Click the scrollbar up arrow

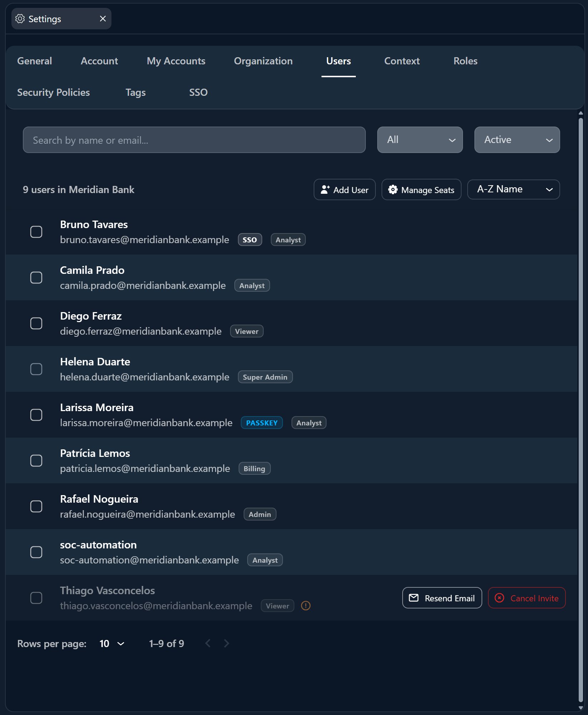[581, 113]
